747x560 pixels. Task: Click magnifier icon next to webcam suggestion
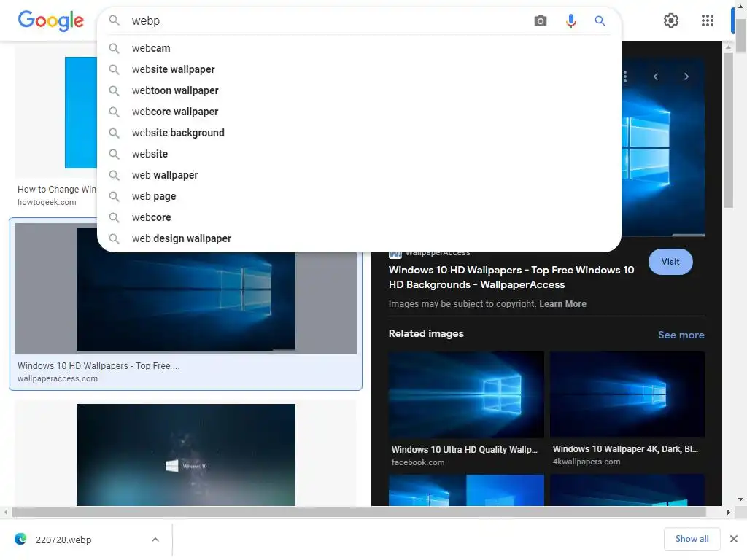[x=114, y=48]
